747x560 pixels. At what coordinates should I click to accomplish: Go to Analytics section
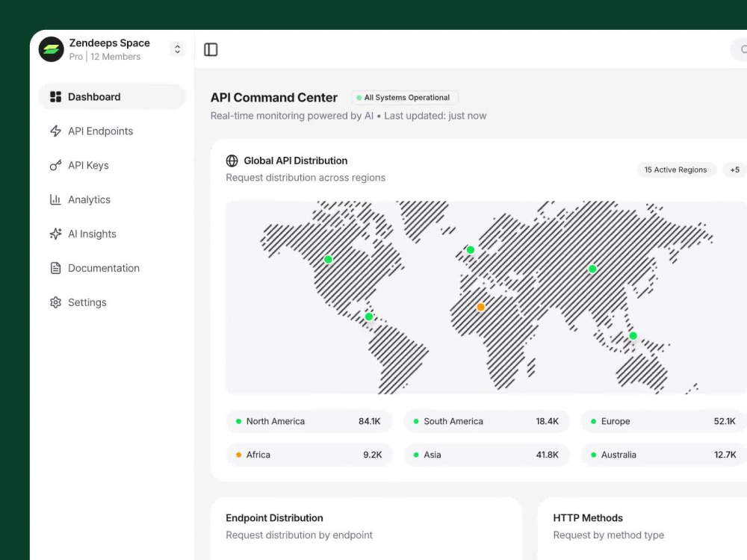click(x=112, y=199)
